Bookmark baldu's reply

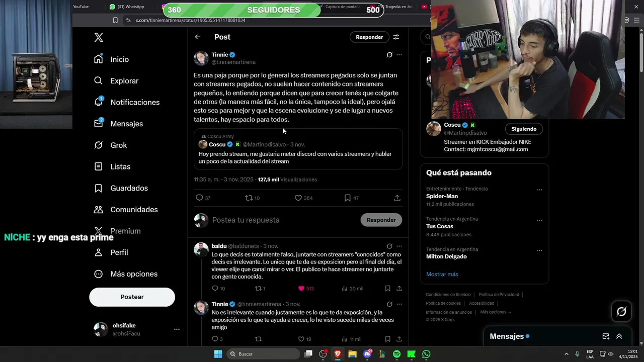pyautogui.click(x=388, y=289)
